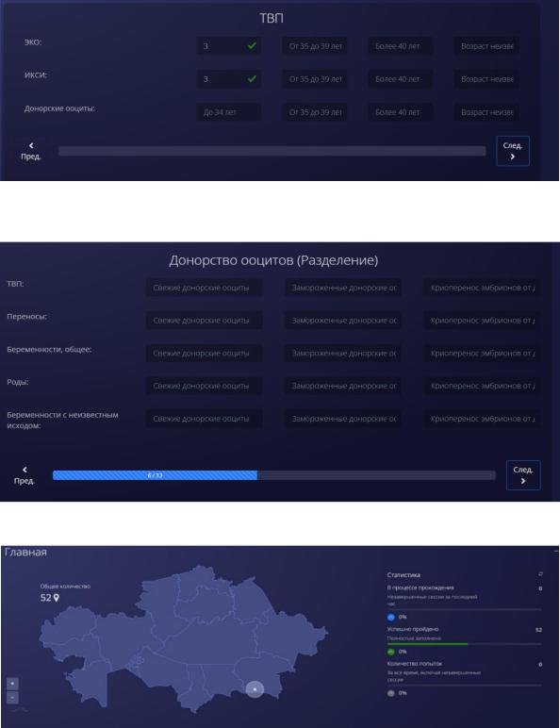Click Донорские ооциты 'От 35 до 39 лет' field
The width and height of the screenshot is (560, 728).
(x=315, y=112)
